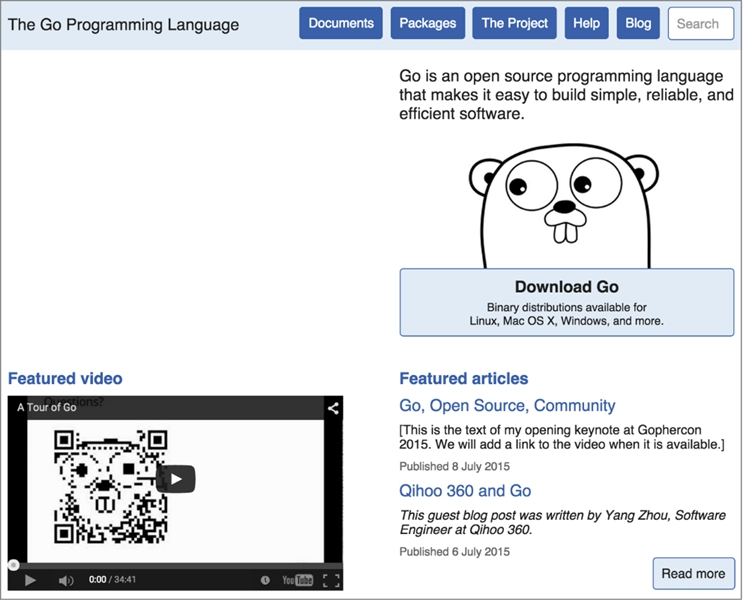
Task: Focus the Search input field
Action: 700,23
